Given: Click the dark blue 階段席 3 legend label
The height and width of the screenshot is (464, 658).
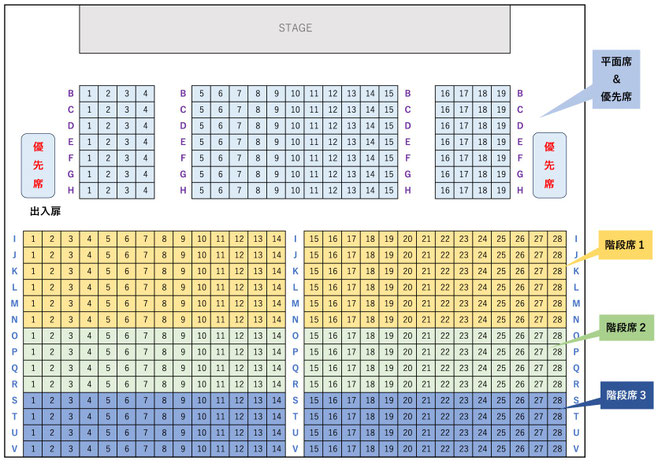Looking at the screenshot, I should 625,395.
